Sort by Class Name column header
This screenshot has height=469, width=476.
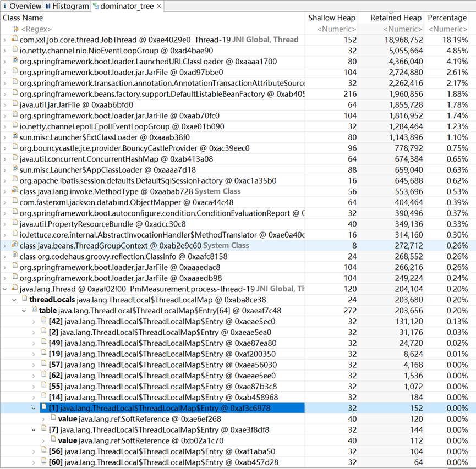point(23,18)
